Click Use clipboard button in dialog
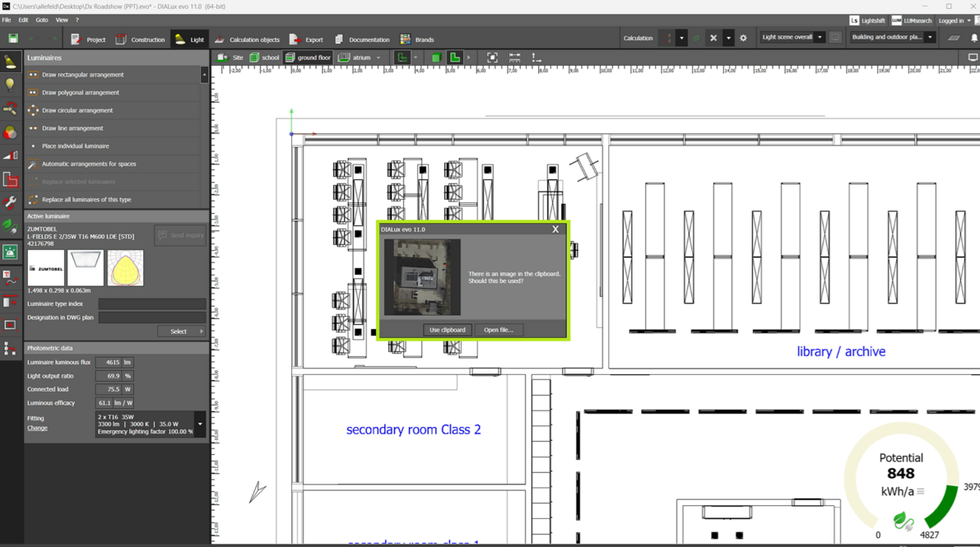The width and height of the screenshot is (980, 547). point(448,330)
